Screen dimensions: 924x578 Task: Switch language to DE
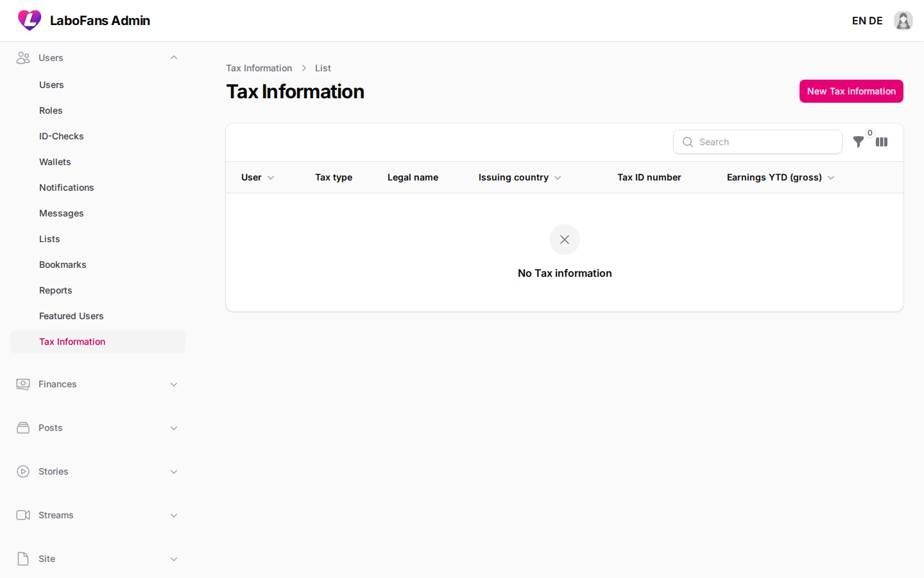pos(876,21)
